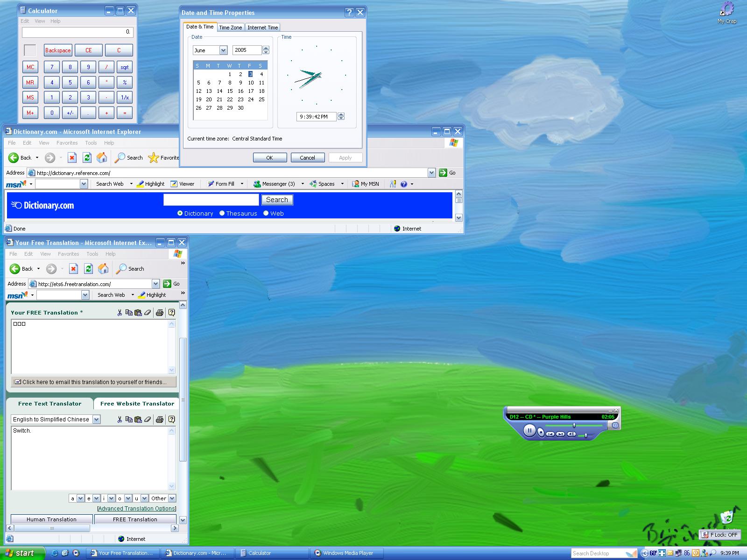Screen dimensions: 747x560
Task: Switch to Calculator from the taskbar
Action: (272, 553)
